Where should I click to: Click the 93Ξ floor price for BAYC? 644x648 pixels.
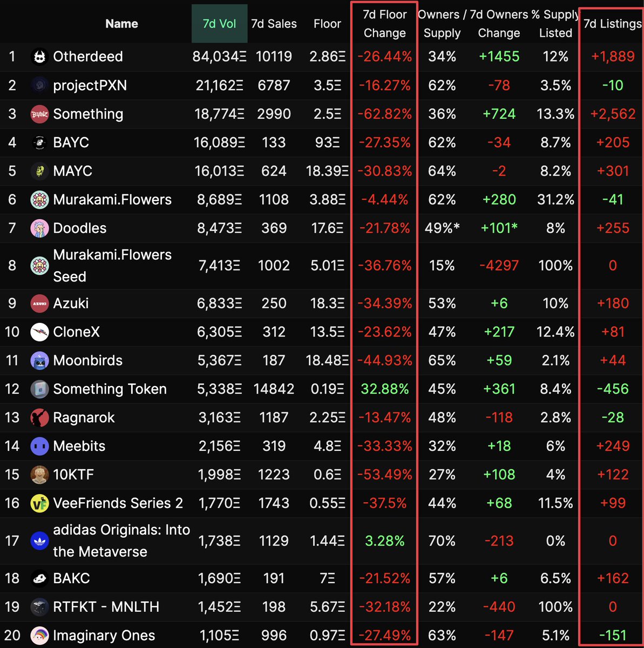(327, 143)
